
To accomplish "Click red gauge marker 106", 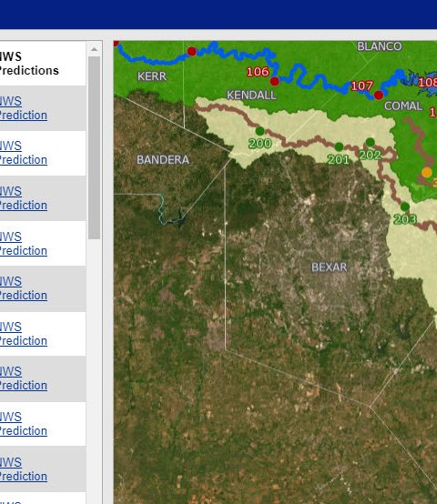I will coord(274,81).
